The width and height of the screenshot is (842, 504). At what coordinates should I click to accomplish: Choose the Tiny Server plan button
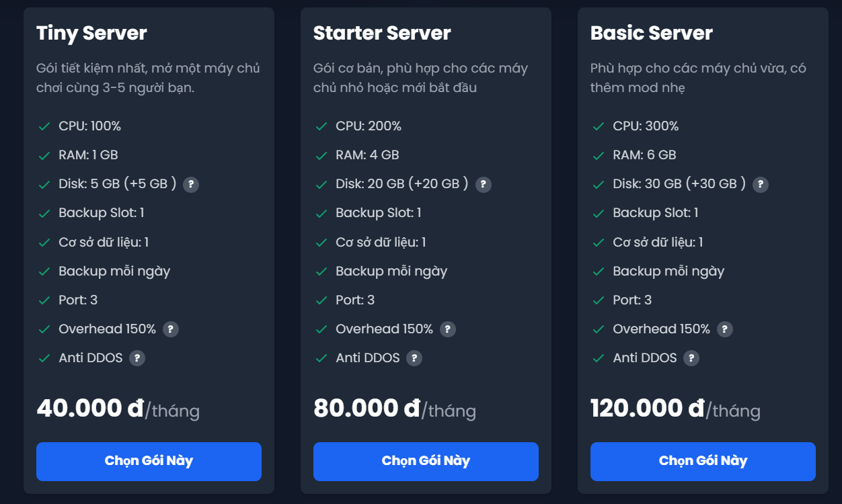tap(149, 461)
